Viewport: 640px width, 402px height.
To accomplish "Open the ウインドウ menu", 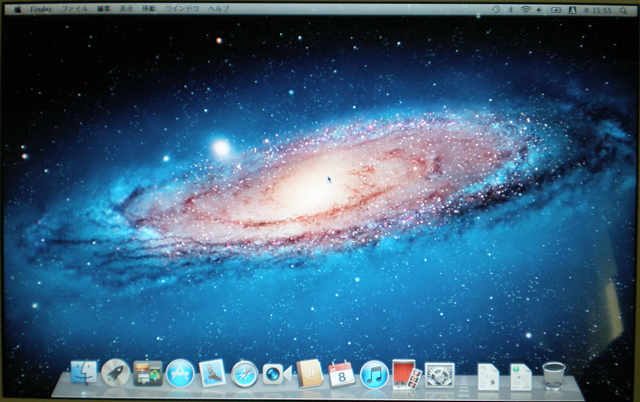I will click(182, 9).
